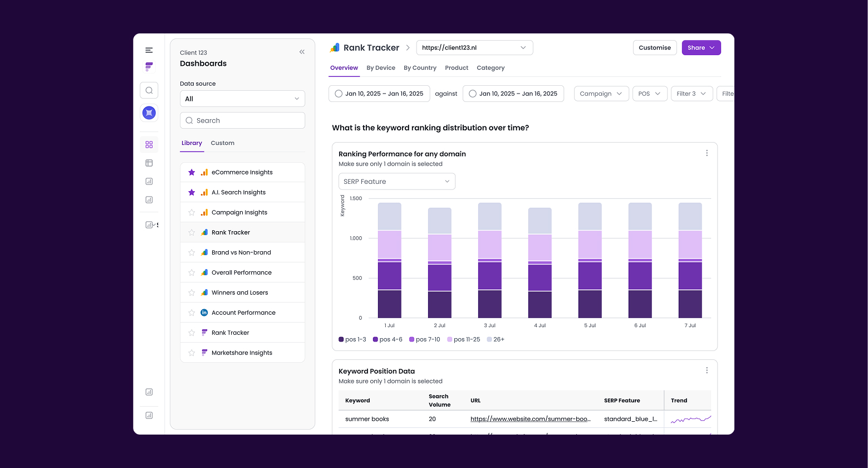Switch to the Custom dashboards tab
Image resolution: width=868 pixels, height=468 pixels.
click(x=222, y=143)
